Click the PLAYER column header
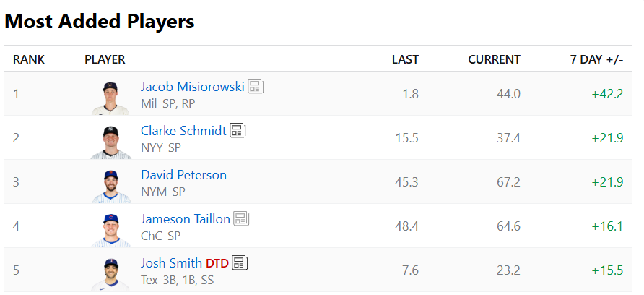Viewport: 644px width, 295px height. tap(105, 59)
